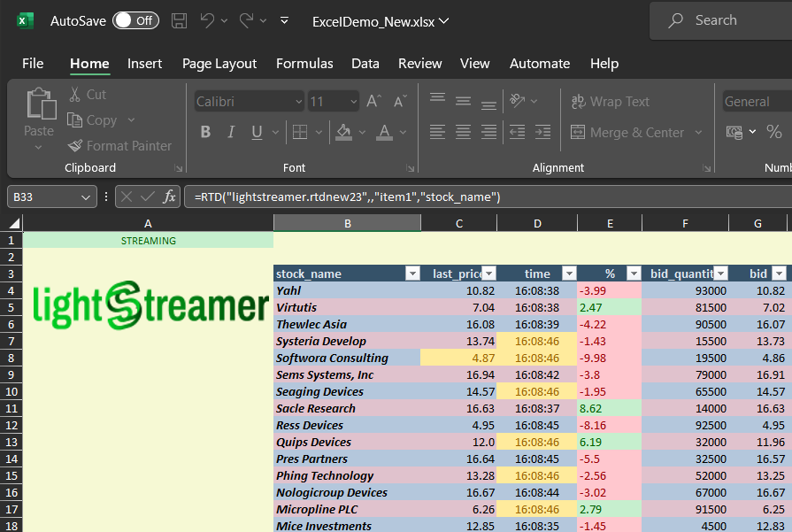Toggle the AutoSave switch
Screen dimensions: 792x532
click(x=135, y=20)
